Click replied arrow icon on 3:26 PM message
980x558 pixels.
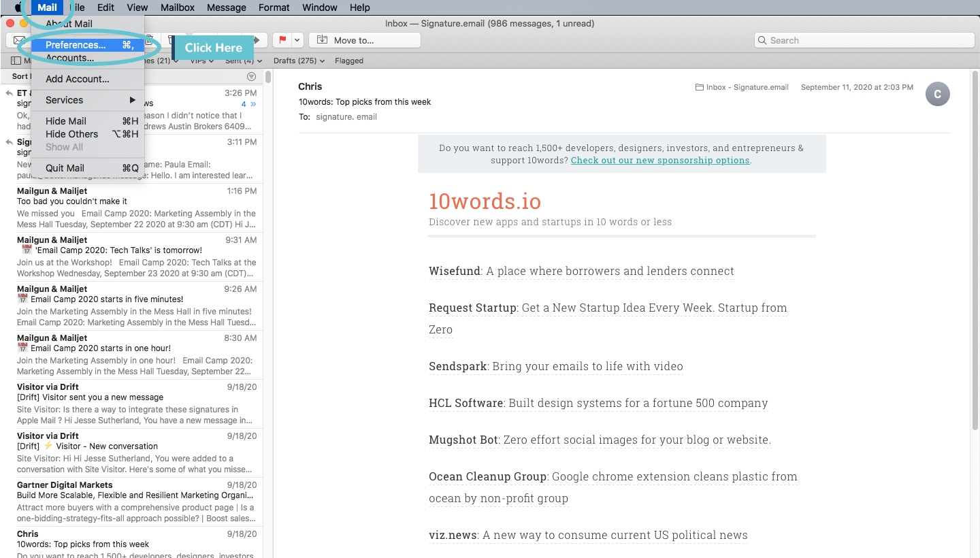[9, 93]
